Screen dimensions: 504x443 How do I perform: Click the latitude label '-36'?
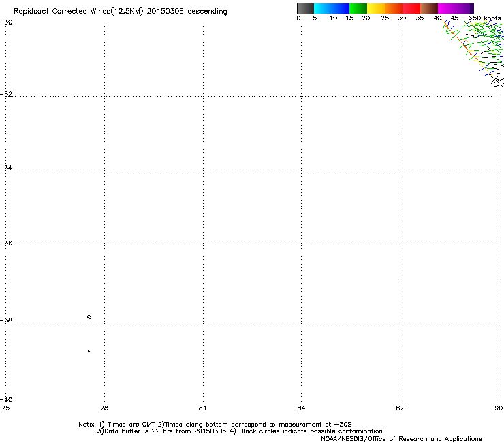[6, 243]
